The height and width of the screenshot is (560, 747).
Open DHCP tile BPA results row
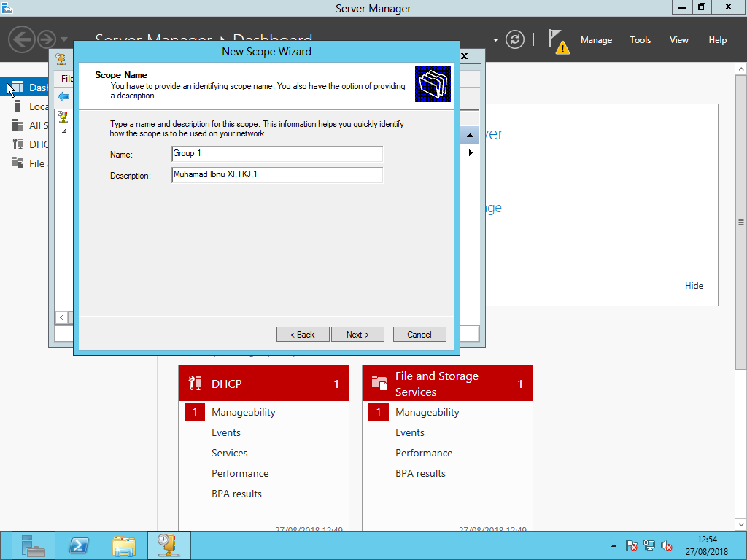pyautogui.click(x=237, y=494)
